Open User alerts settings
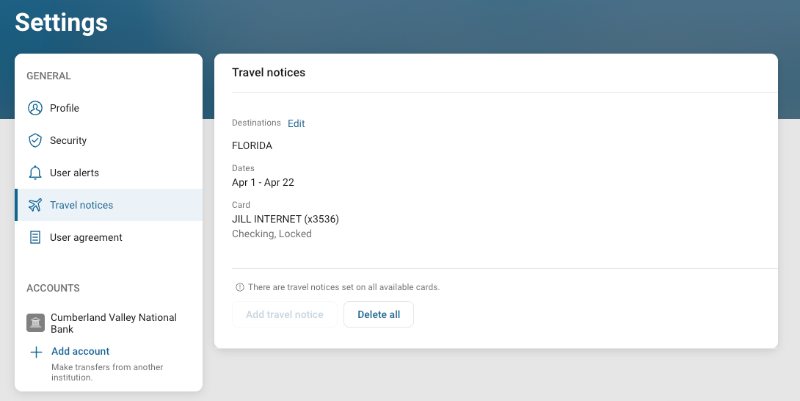Screen dimensions: 800x401 point(74,173)
